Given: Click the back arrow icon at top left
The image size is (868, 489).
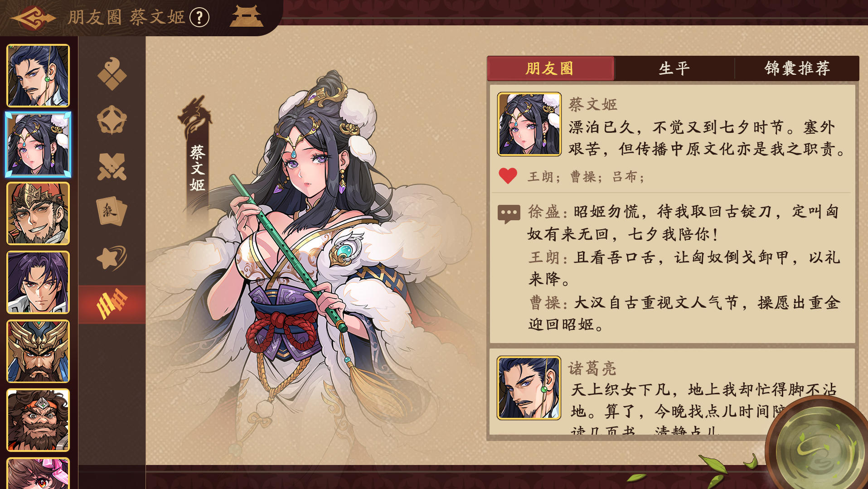Looking at the screenshot, I should [x=33, y=18].
